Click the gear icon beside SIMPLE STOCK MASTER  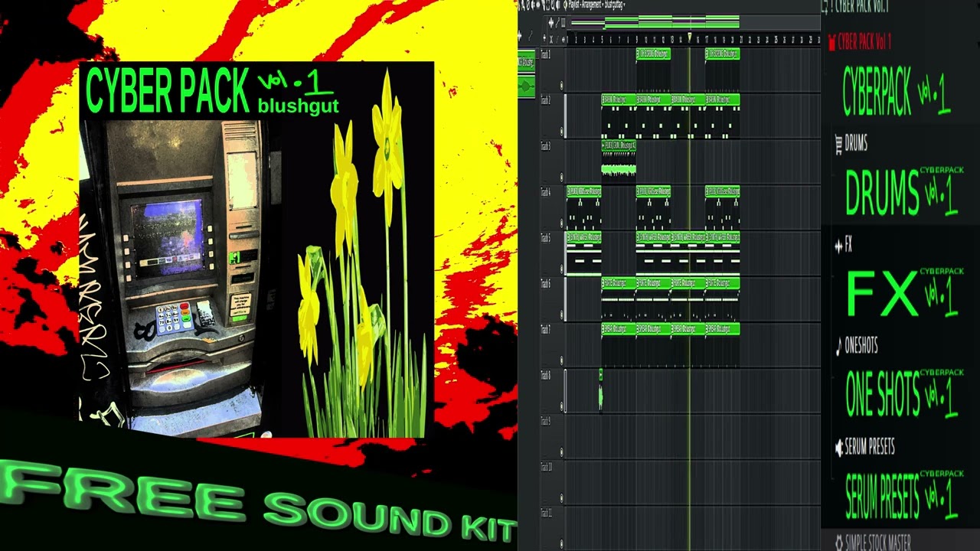[839, 543]
